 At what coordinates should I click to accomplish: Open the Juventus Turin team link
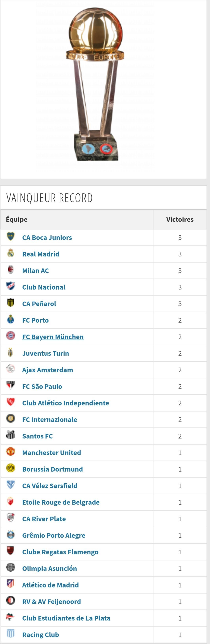(x=45, y=353)
